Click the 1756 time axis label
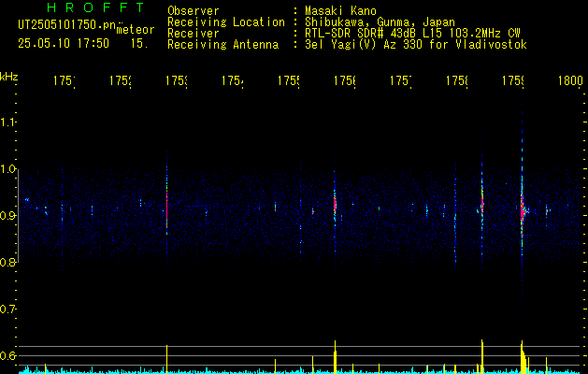 coord(344,80)
